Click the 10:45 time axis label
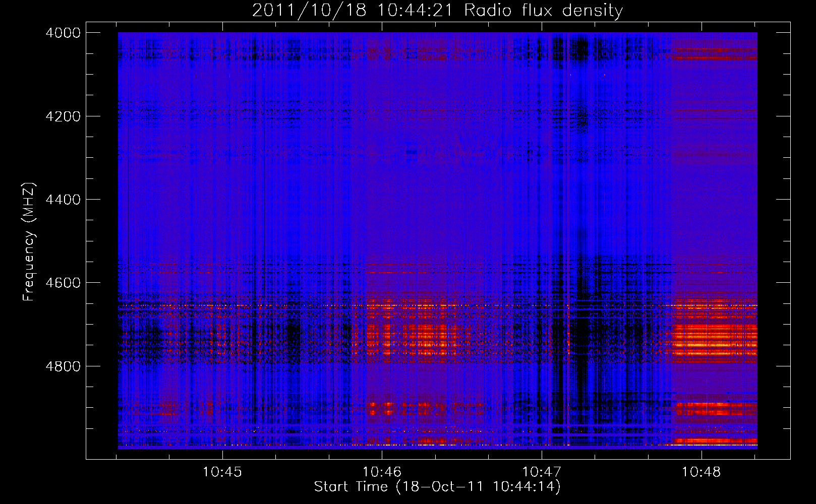This screenshot has width=816, height=504. tap(222, 472)
